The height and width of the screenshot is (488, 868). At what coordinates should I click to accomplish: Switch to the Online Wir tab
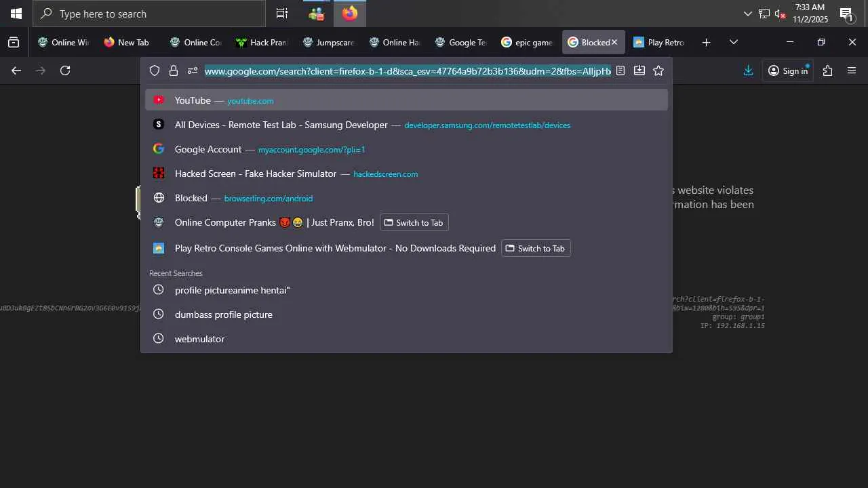[x=64, y=42]
